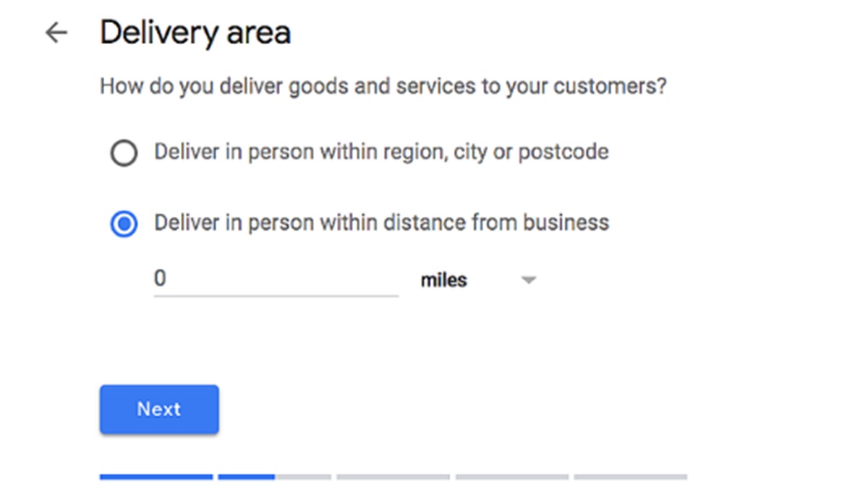The width and height of the screenshot is (868, 491).
Task: Click the first blue progress bar segment
Action: click(x=156, y=477)
